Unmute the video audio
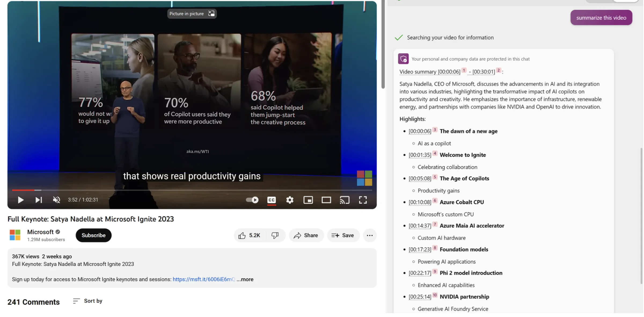 56,200
